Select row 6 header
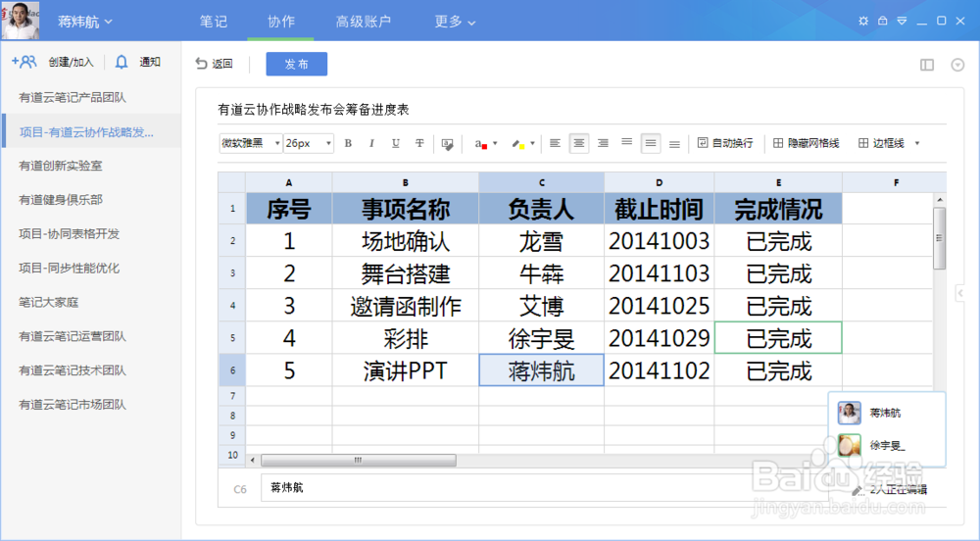 click(x=232, y=370)
